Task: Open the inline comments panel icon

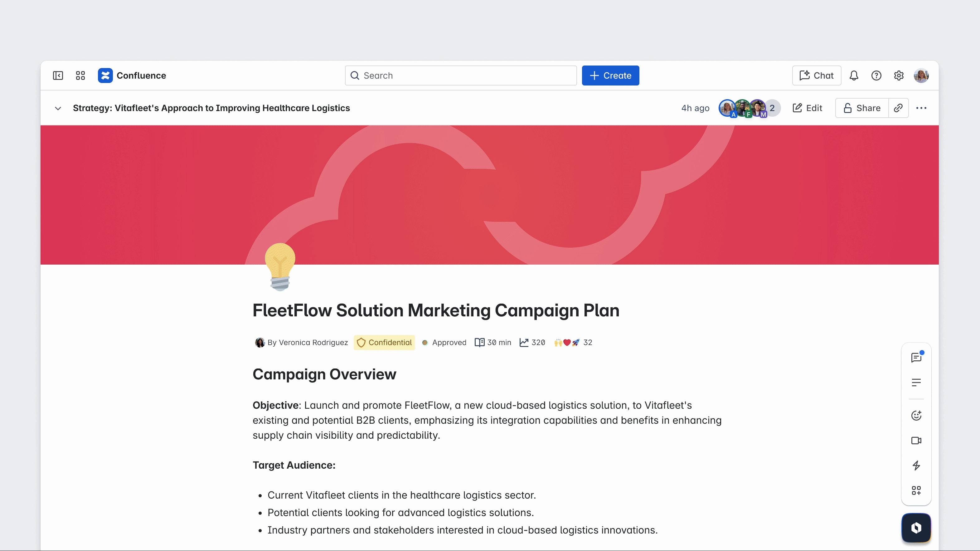Action: point(916,357)
